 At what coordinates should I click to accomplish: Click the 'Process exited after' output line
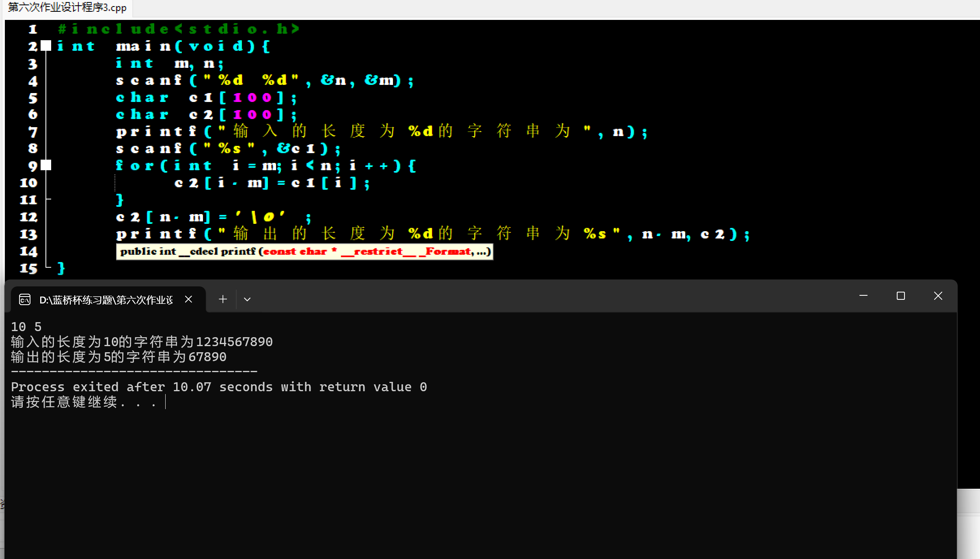(218, 387)
